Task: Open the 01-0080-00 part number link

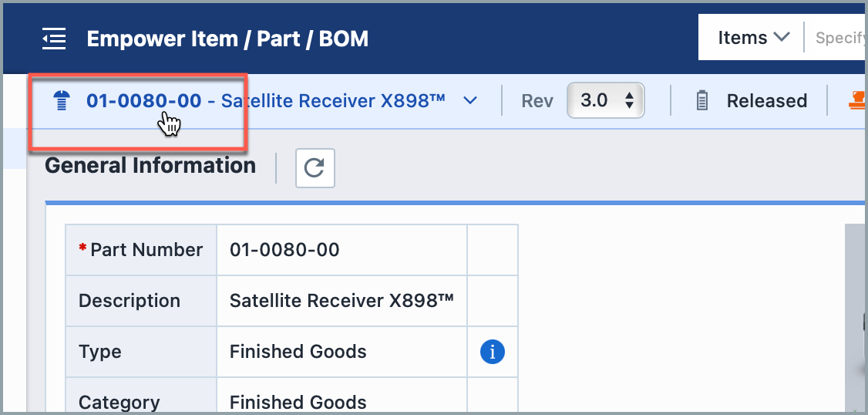Action: click(x=143, y=101)
